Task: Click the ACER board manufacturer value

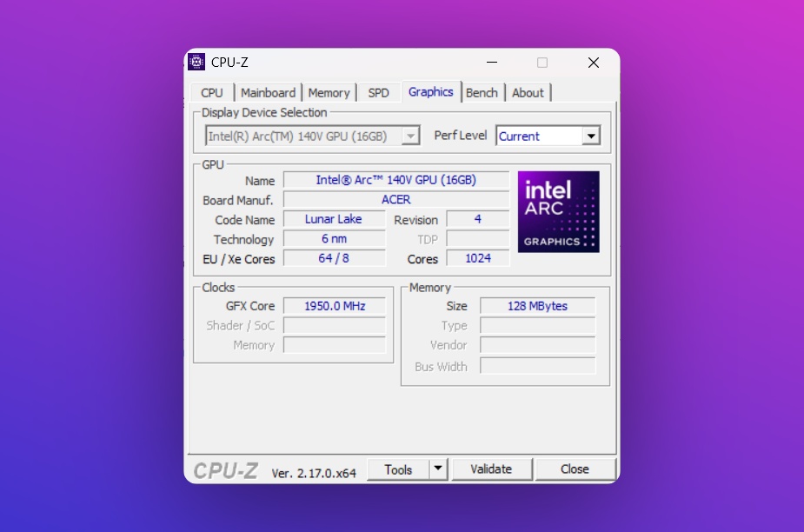Action: 395,200
